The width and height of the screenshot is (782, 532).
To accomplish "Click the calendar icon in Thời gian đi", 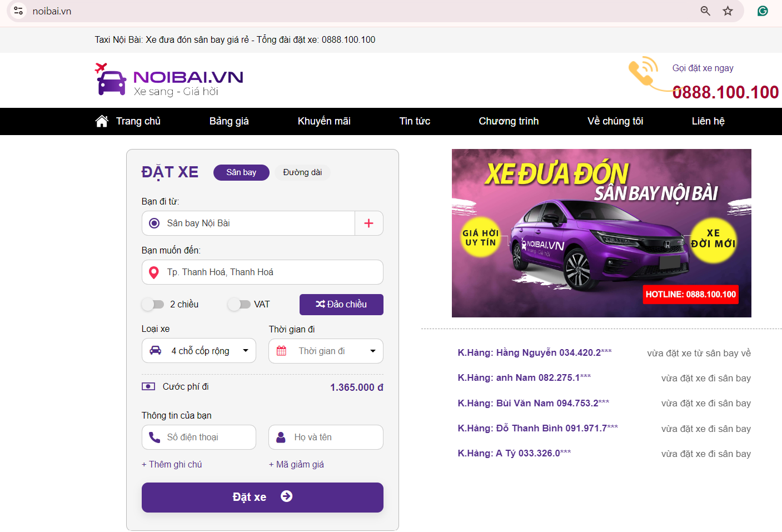I will [x=282, y=351].
